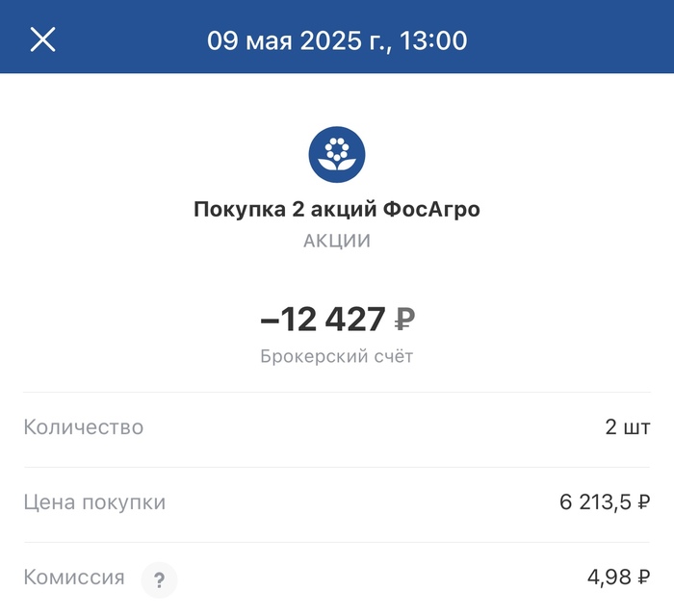Select the 'Комиссия' row label
Image resolution: width=674 pixels, height=616 pixels.
74,577
